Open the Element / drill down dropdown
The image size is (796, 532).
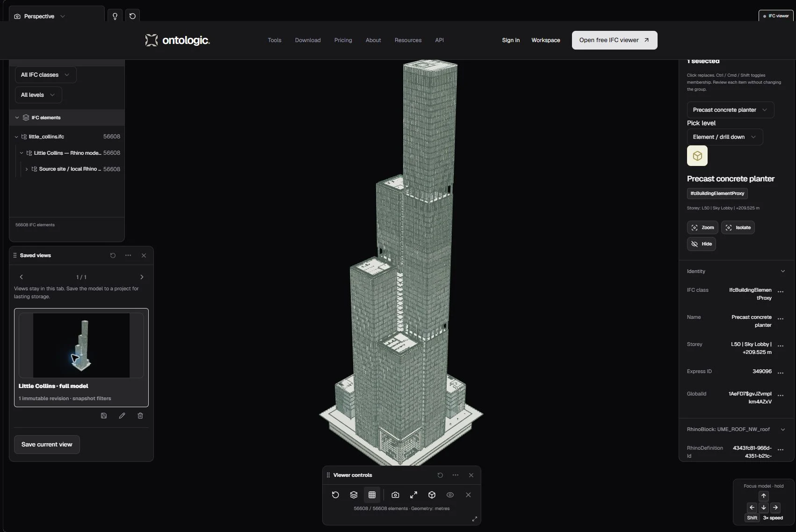pyautogui.click(x=724, y=137)
